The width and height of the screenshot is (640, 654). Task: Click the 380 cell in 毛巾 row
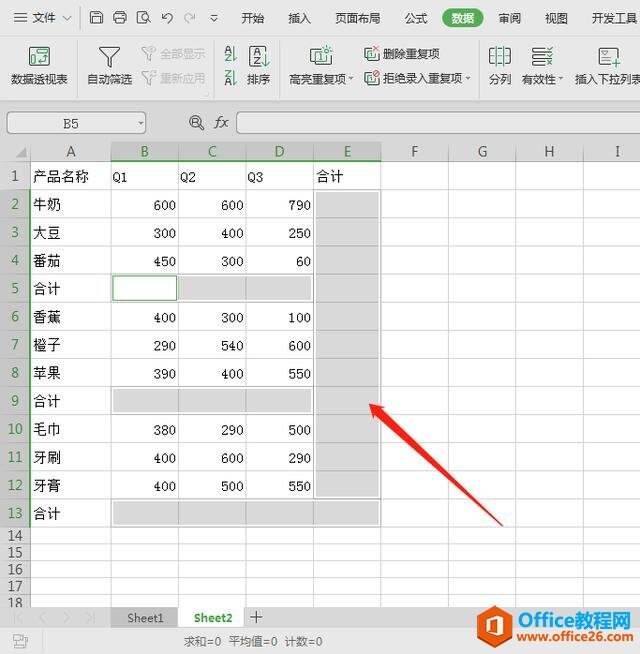pos(145,429)
